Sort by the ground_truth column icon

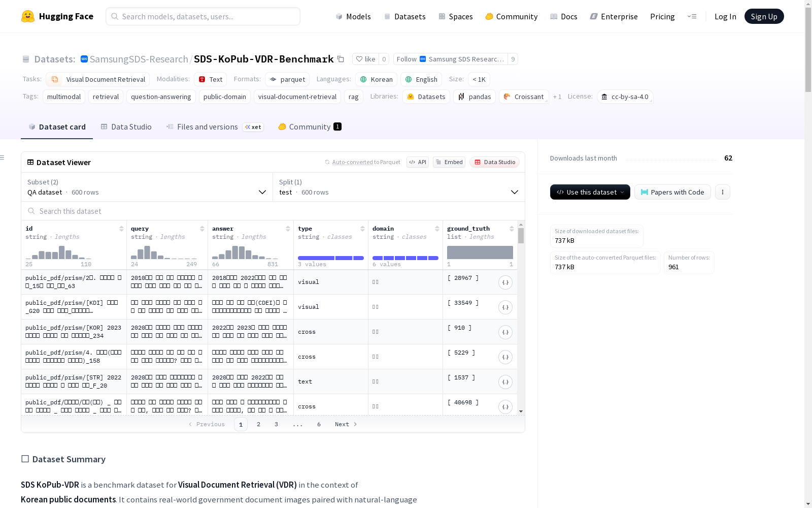(x=512, y=229)
